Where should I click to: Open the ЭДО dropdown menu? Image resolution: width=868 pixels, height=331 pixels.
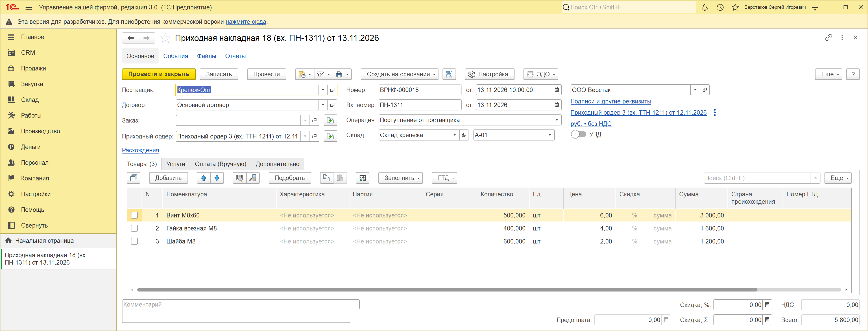541,74
